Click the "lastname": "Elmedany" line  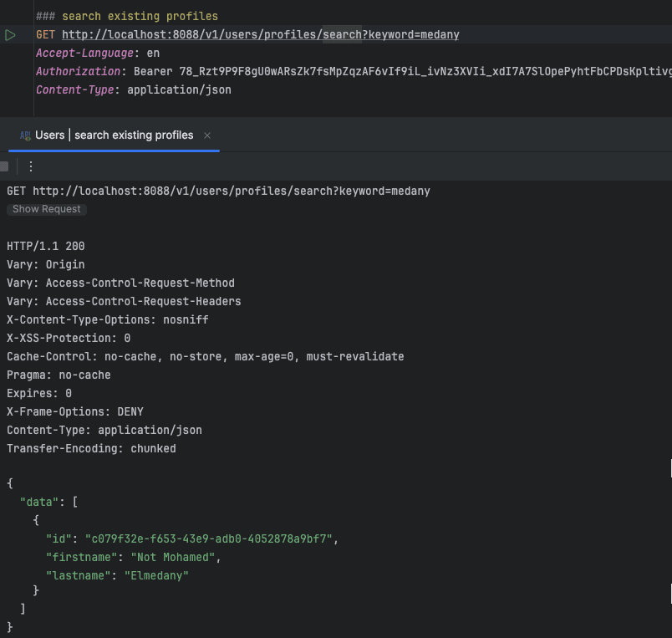(117, 576)
